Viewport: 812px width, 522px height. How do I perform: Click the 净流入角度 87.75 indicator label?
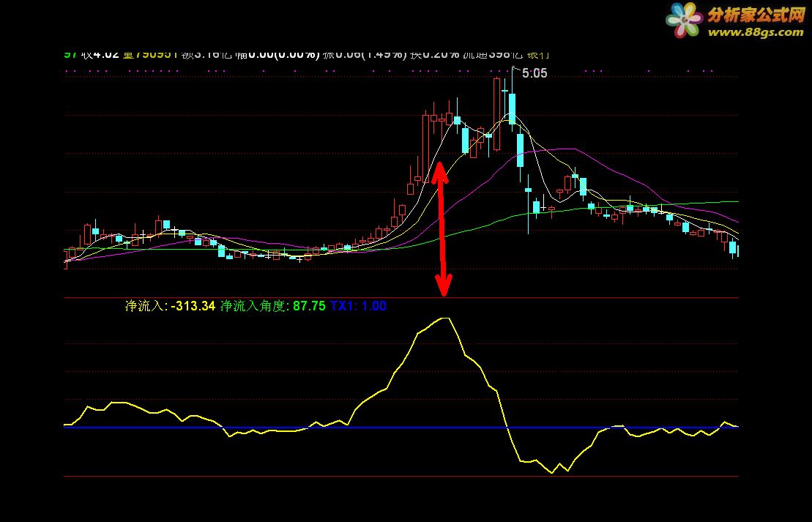(273, 306)
